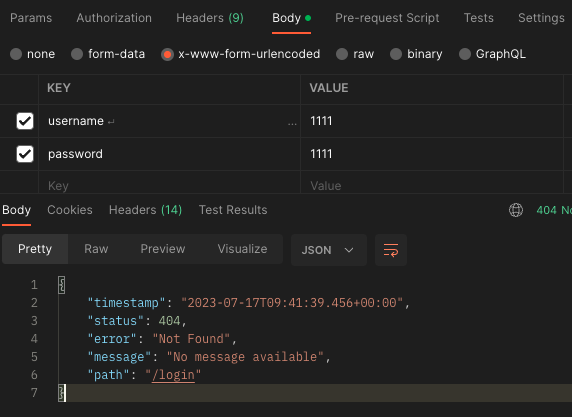This screenshot has height=417, width=572.
Task: Click the "Not Found" error value
Action: click(x=192, y=339)
